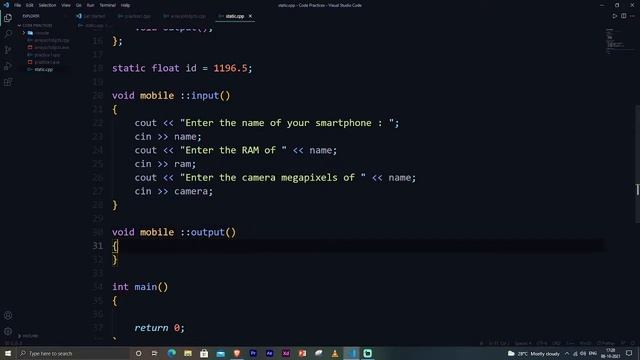640x360 pixels.
Task: Open the Manage gear icon
Action: coord(8,331)
